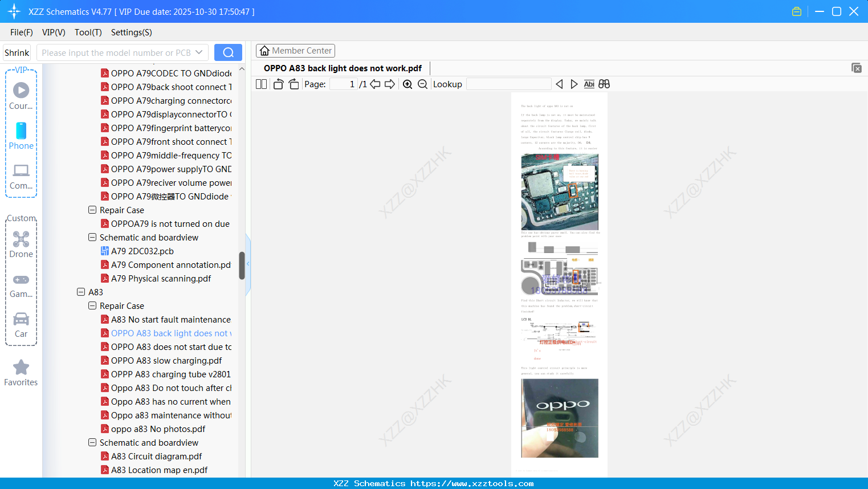Open Favorites star in sidebar
Image resolution: width=868 pixels, height=489 pixels.
(x=21, y=373)
